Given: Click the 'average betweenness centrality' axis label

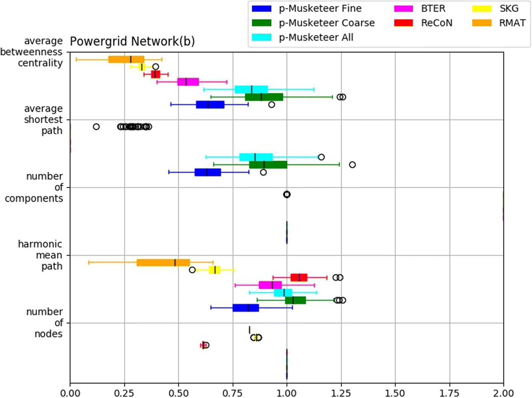Looking at the screenshot, I should click(32, 52).
